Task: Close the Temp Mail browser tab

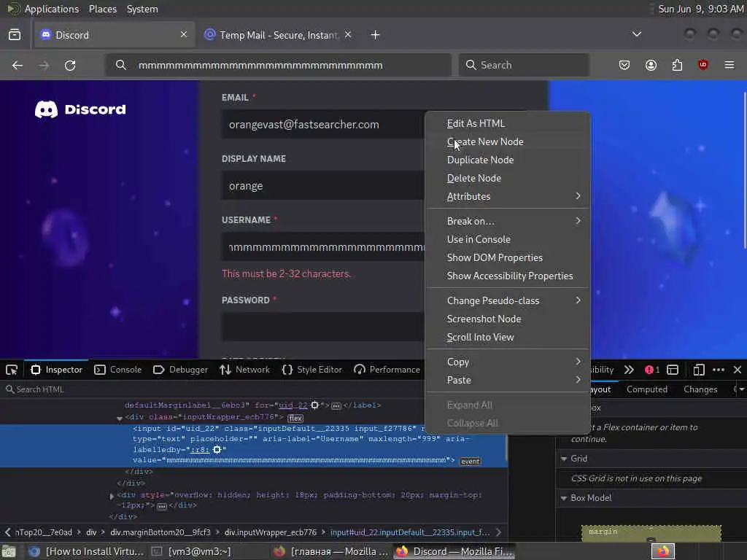Action: (x=348, y=34)
